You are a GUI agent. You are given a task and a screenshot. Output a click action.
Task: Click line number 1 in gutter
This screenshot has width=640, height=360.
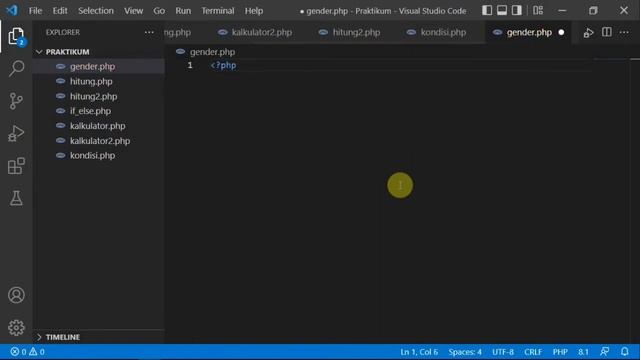click(190, 65)
